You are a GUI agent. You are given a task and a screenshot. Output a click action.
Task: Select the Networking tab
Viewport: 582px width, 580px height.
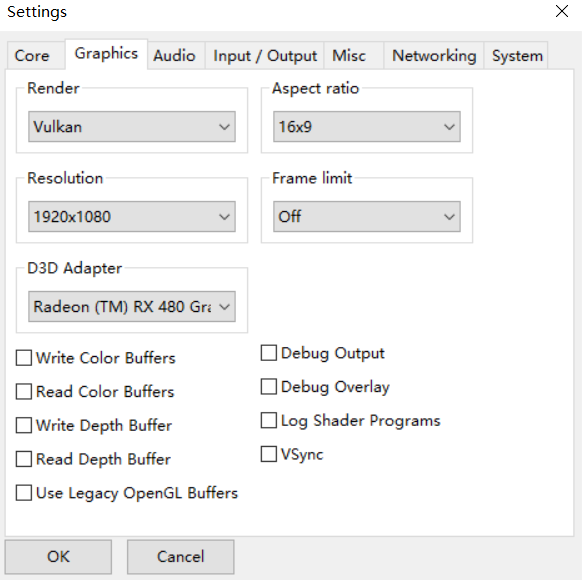[x=434, y=56]
